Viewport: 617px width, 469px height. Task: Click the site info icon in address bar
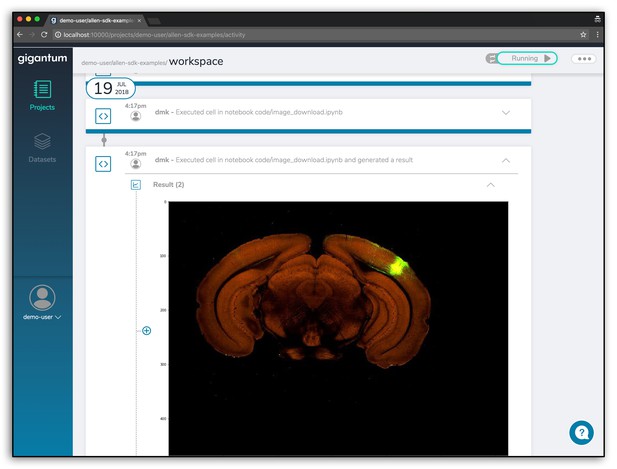pos(58,35)
